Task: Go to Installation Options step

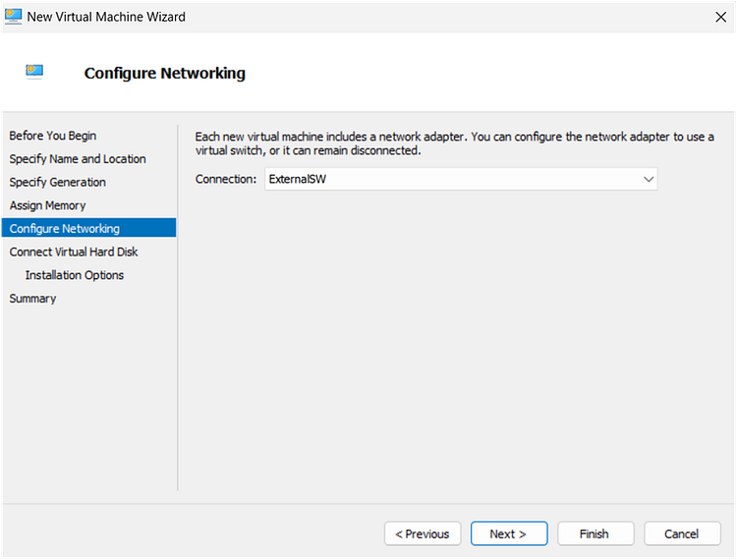Action: [75, 275]
